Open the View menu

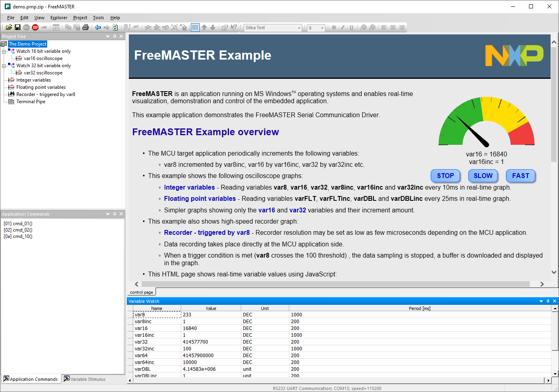pos(39,18)
